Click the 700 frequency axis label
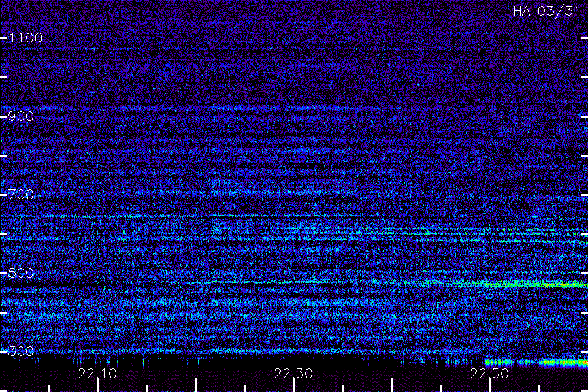The height and width of the screenshot is (392, 588). tap(21, 195)
